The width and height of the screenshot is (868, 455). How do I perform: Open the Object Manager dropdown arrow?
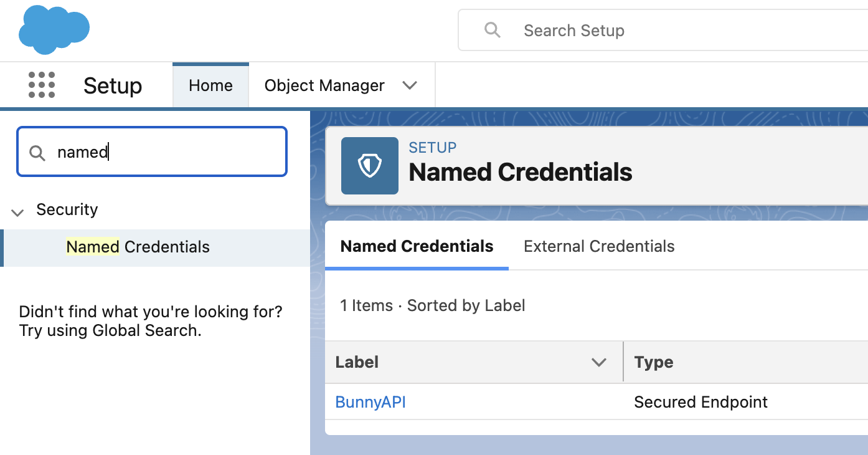coord(410,85)
